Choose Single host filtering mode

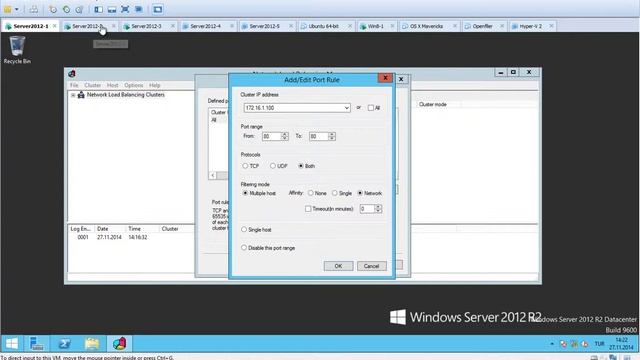244,229
